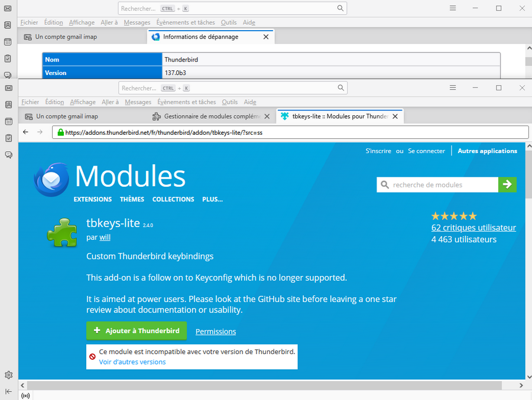Close Informations de dépannage tab in back window
Screen dimensions: 532x400
click(x=266, y=37)
